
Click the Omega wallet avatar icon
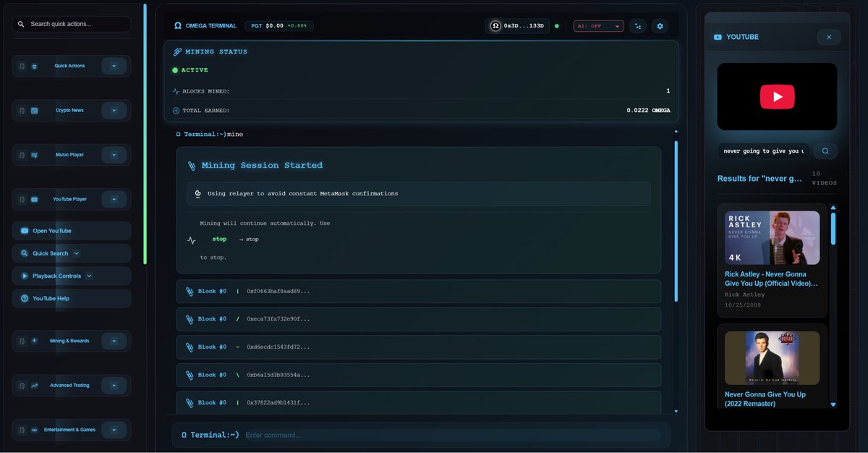[x=495, y=25]
